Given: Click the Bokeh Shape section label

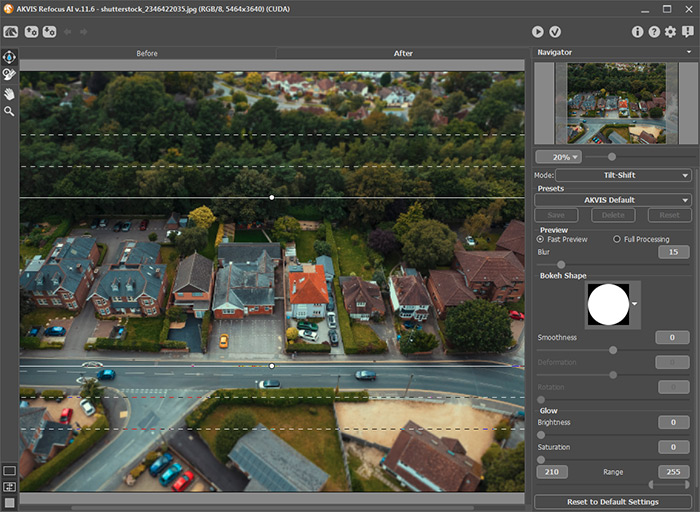Looking at the screenshot, I should (x=563, y=276).
